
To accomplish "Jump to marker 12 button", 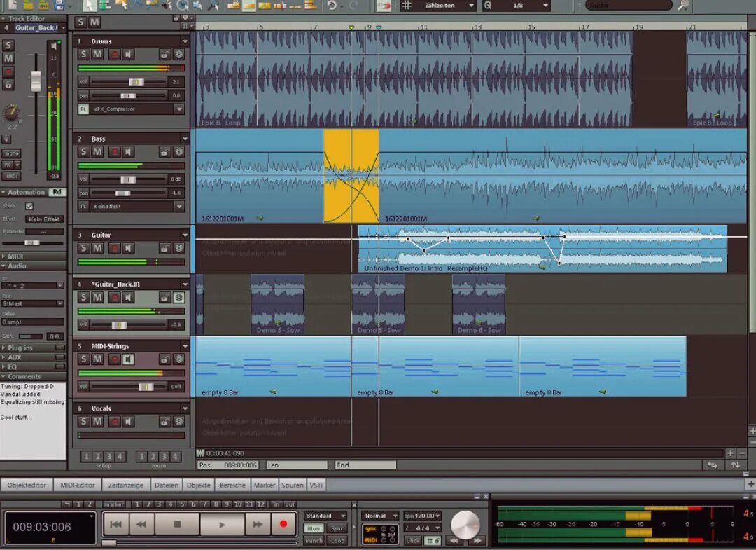I will point(261,504).
